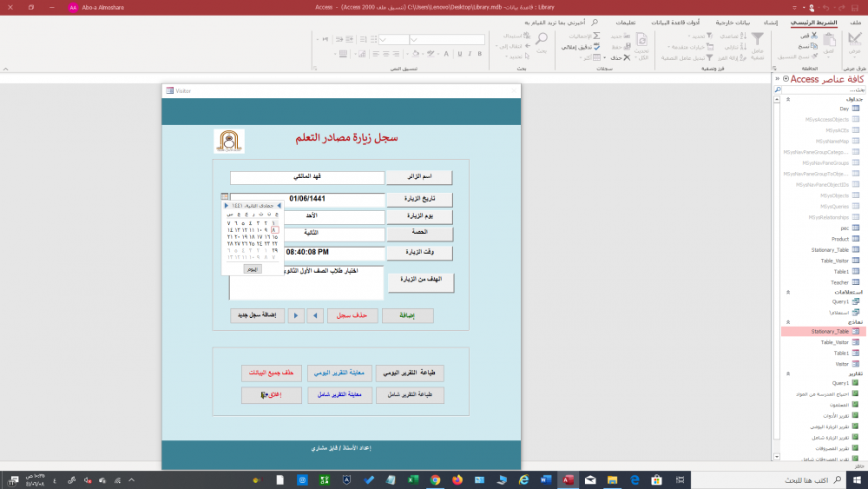Click Delete all data (حذف جميع البيانات) button
This screenshot has height=489, width=868.
[271, 373]
